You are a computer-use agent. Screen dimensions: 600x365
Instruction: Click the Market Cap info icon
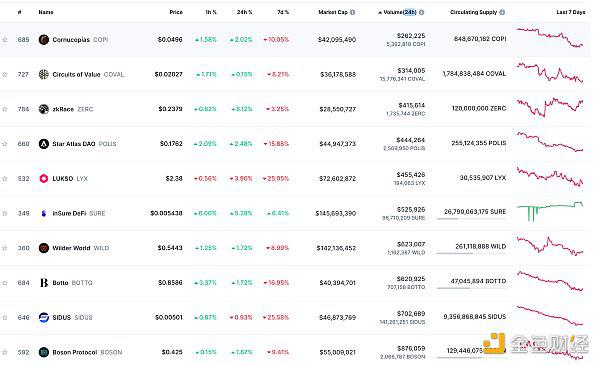[353, 12]
